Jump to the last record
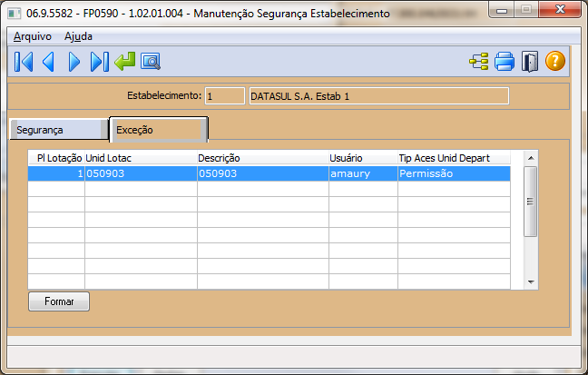 click(x=100, y=62)
